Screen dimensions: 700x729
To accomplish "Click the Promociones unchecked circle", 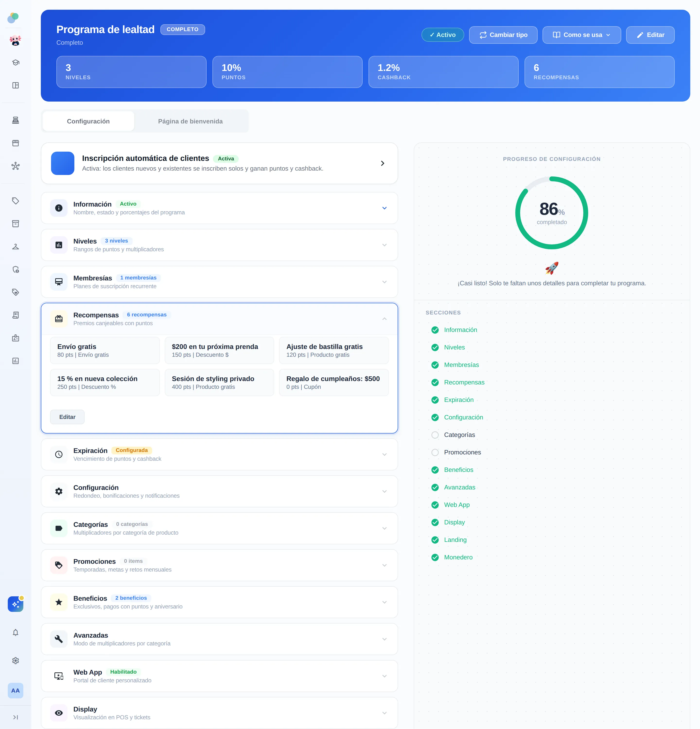I will point(435,452).
